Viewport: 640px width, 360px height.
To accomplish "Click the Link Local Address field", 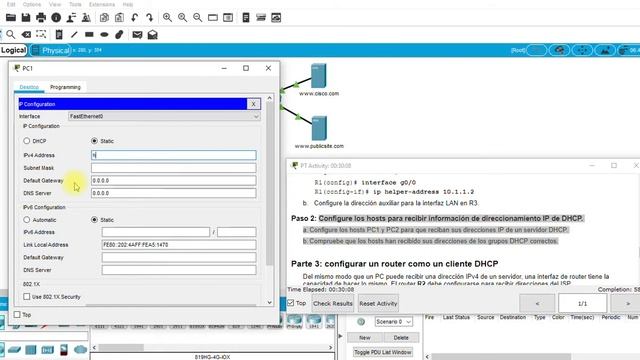I will 179,244.
